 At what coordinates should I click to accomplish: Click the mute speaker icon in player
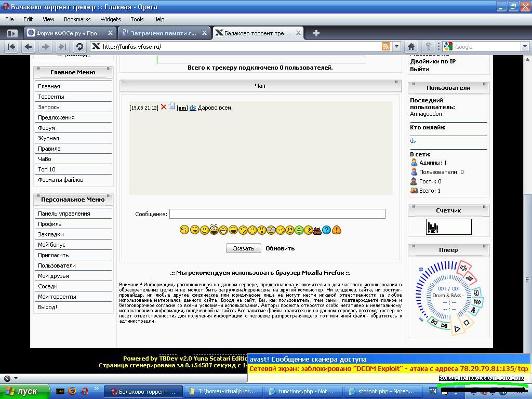[x=462, y=268]
